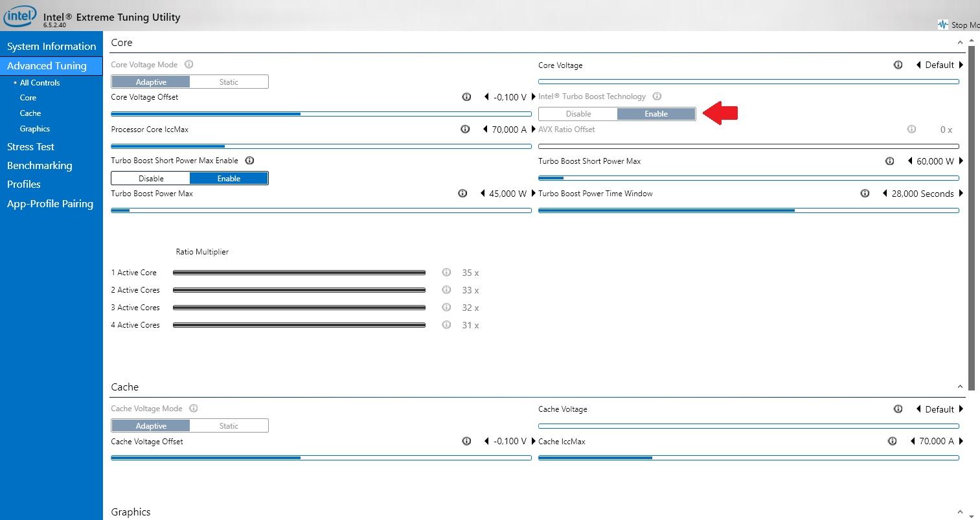Viewport: 980px width, 520px height.
Task: Open info icon for Core Voltage Offset
Action: tap(466, 97)
